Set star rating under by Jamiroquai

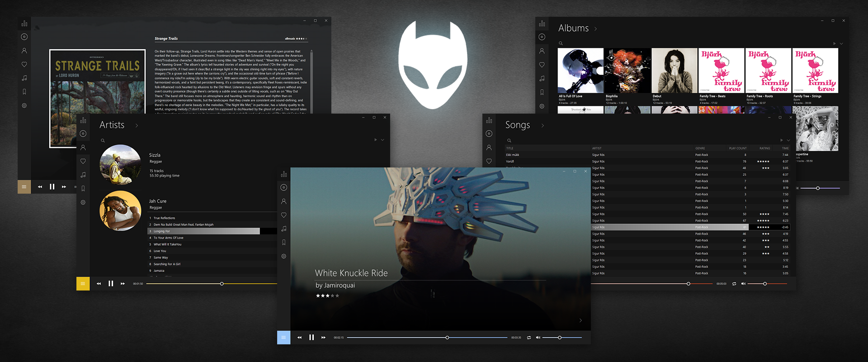click(327, 295)
